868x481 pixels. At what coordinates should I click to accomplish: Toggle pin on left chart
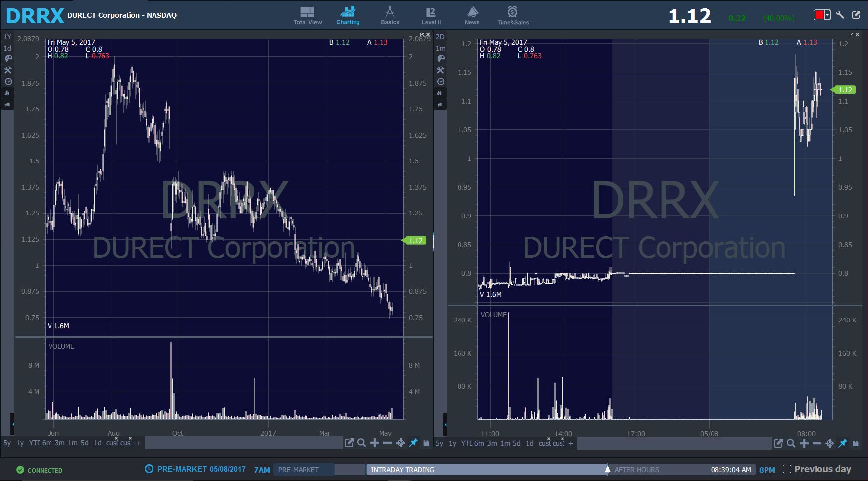pos(413,443)
